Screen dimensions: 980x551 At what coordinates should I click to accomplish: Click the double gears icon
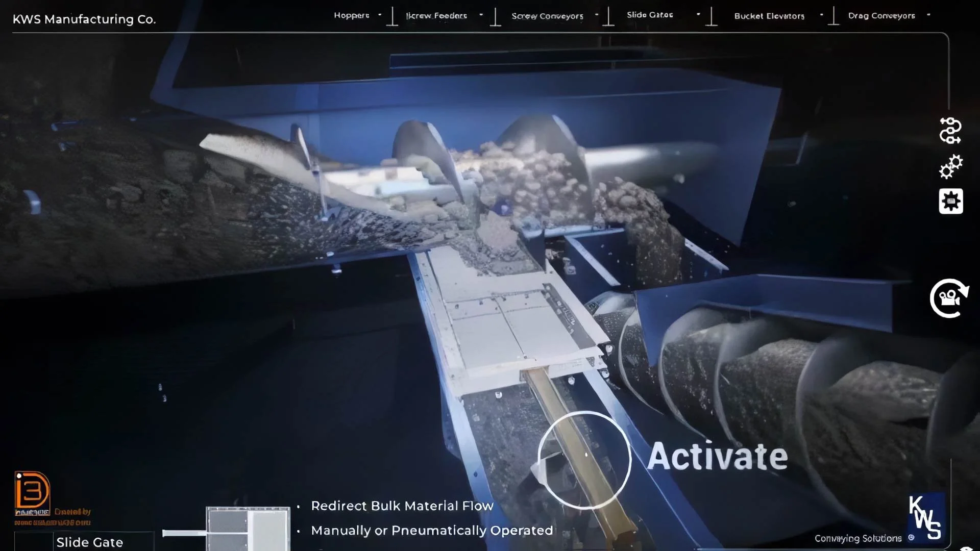[x=950, y=167]
